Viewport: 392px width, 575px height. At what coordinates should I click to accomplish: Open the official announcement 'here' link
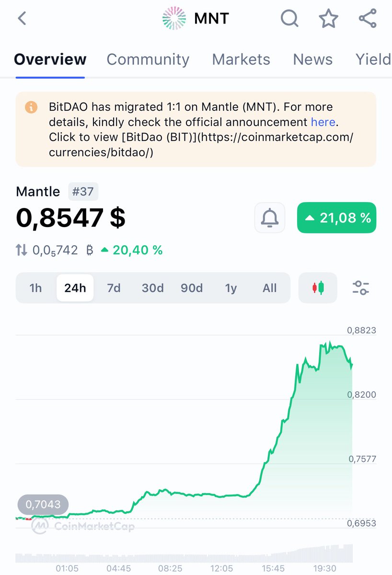coord(323,122)
